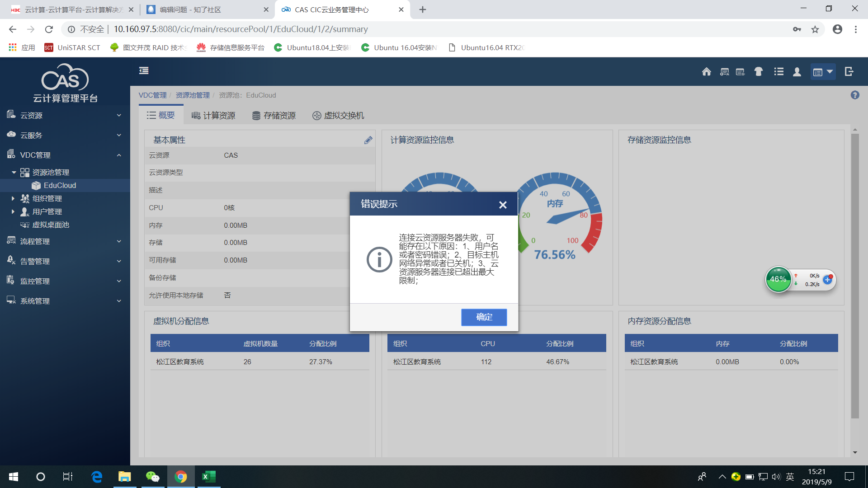Switch to the 计算资源 tab
This screenshot has height=488, width=868.
click(213, 115)
